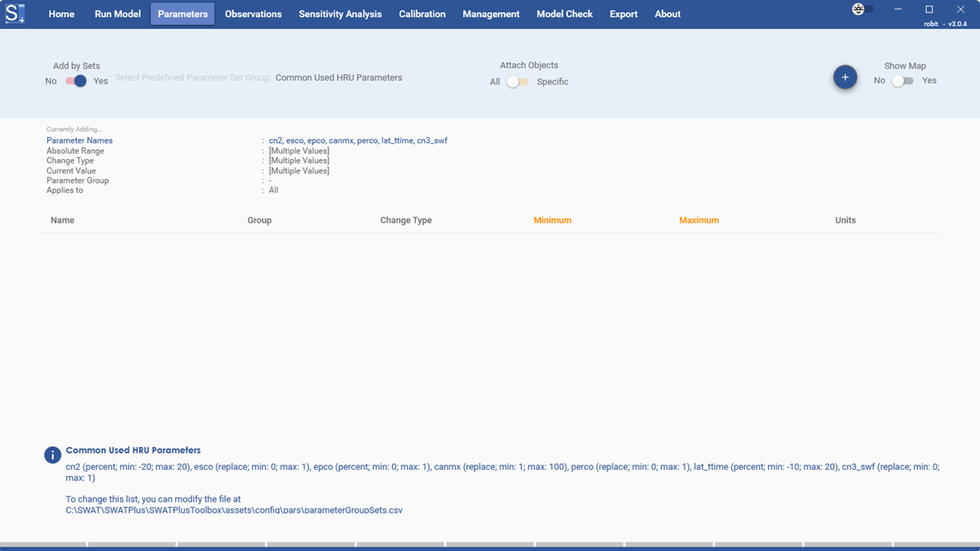
Task: Click the 'No' label beside Add by Sets
Action: (51, 81)
